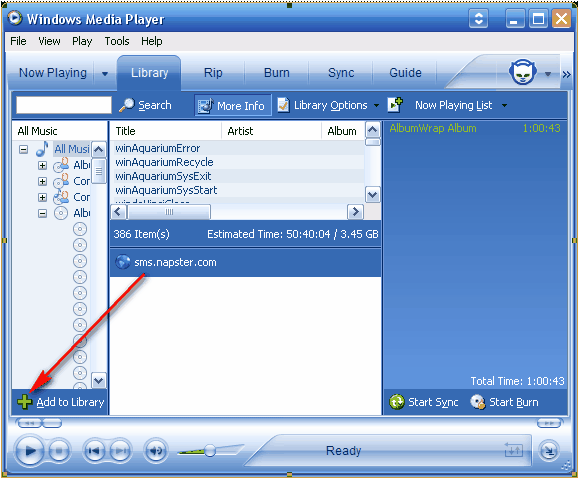Viewport: 579px width, 478px height.
Task: Click the Search button
Action: (x=145, y=106)
